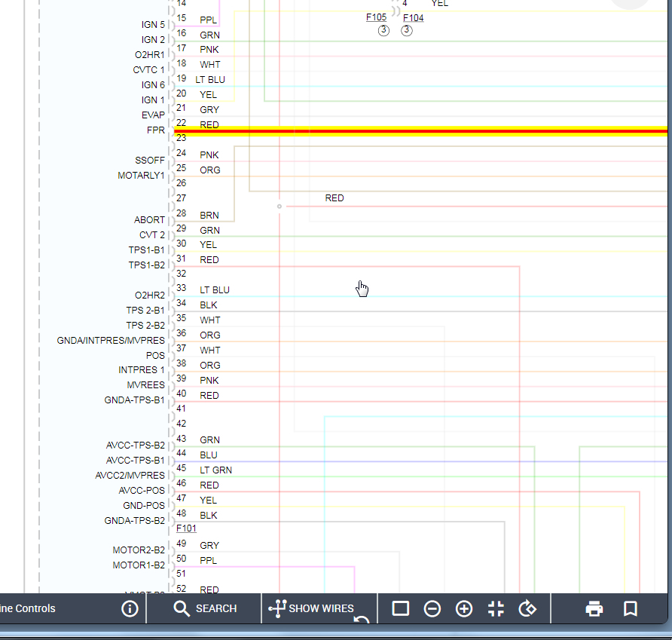Viewport: 672px width, 640px height.
Task: Click the circled 3 under F105
Action: pyautogui.click(x=383, y=30)
